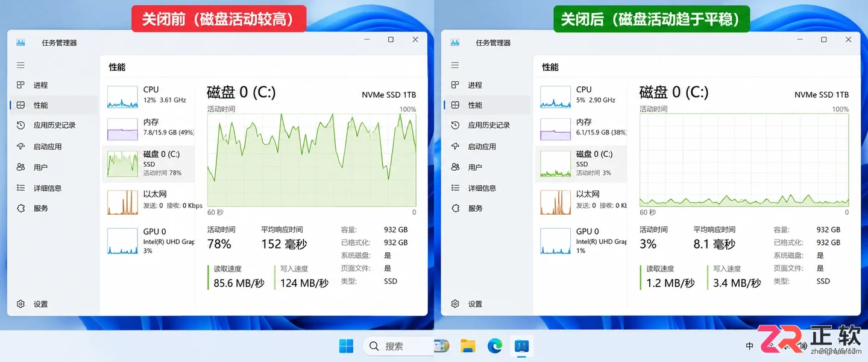Viewport: 868px width, 362px height.
Task: Click Task Manager icon on taskbar
Action: [x=521, y=346]
